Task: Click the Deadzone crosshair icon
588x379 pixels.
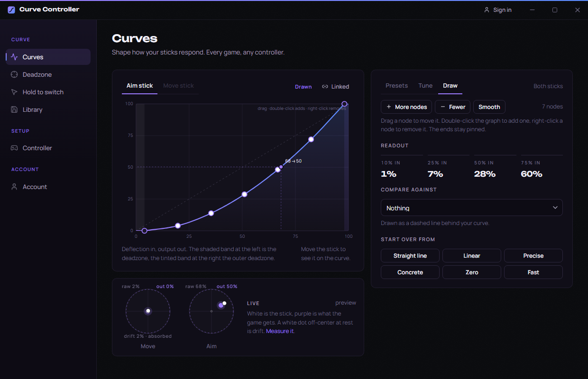Action: coord(14,74)
